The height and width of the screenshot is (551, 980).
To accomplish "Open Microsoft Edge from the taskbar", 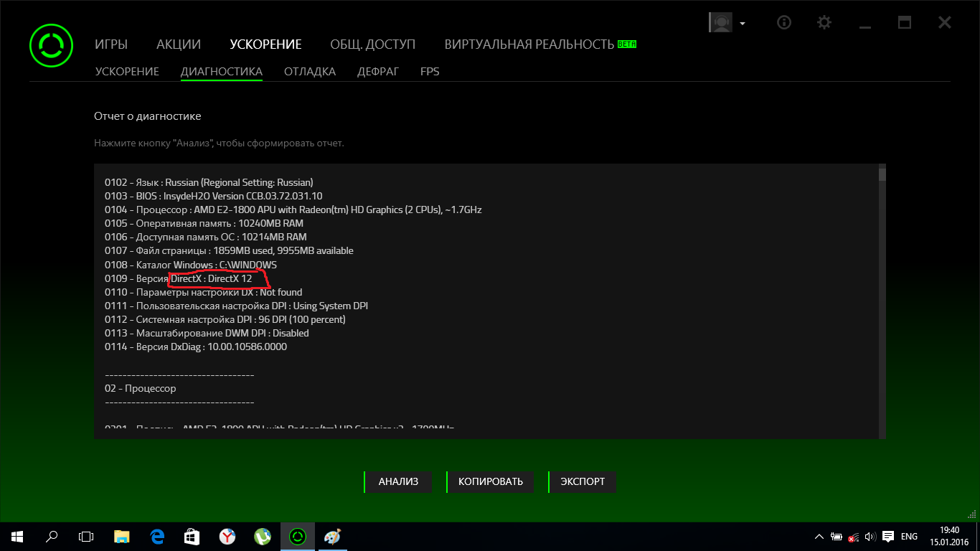I will coord(157,536).
